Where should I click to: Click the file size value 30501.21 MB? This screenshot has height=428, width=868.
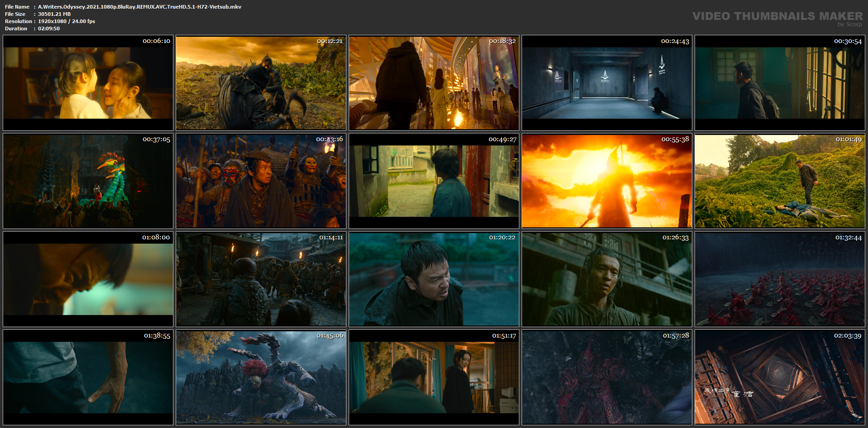[x=54, y=14]
